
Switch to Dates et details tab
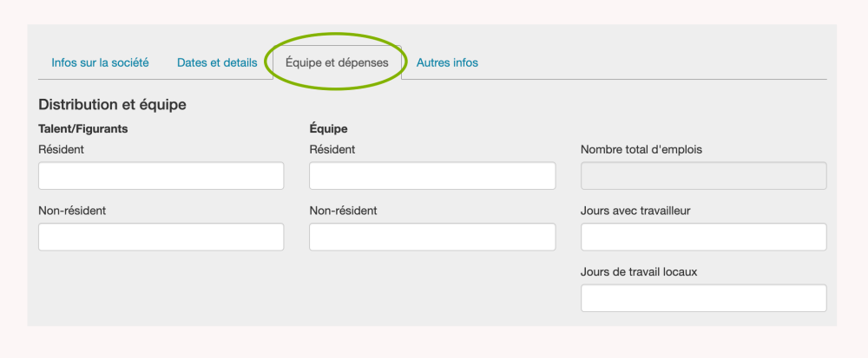coord(217,62)
